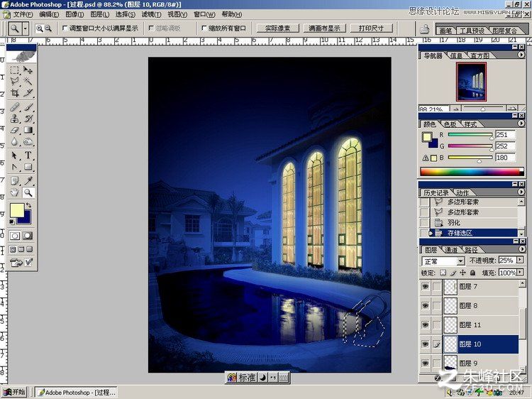Enable 调整窗口大小以满屏显示 checkbox

coord(65,28)
